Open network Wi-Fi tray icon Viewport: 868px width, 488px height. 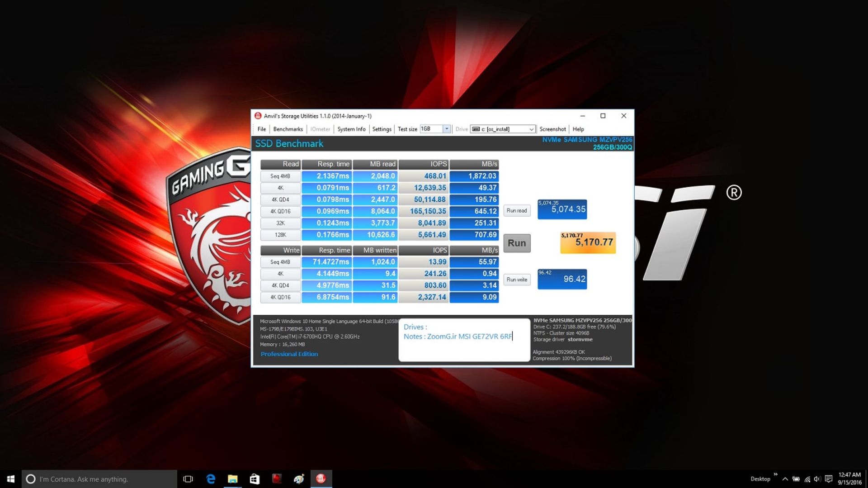807,479
